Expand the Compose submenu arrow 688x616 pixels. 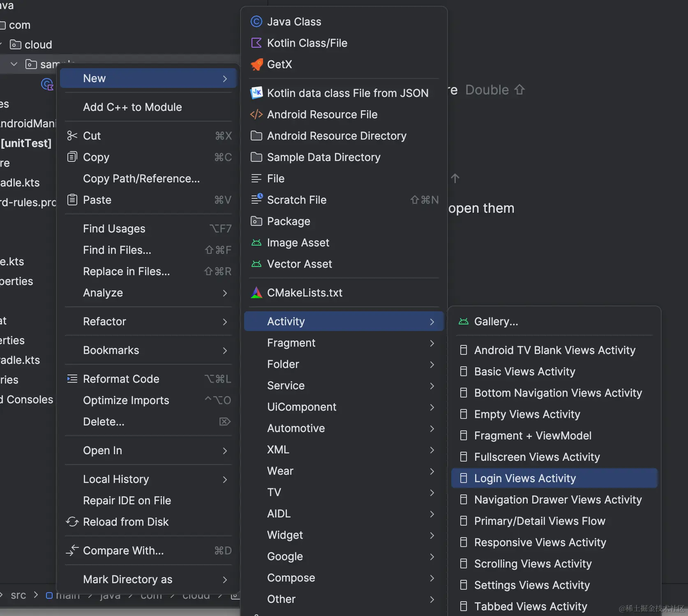(432, 578)
